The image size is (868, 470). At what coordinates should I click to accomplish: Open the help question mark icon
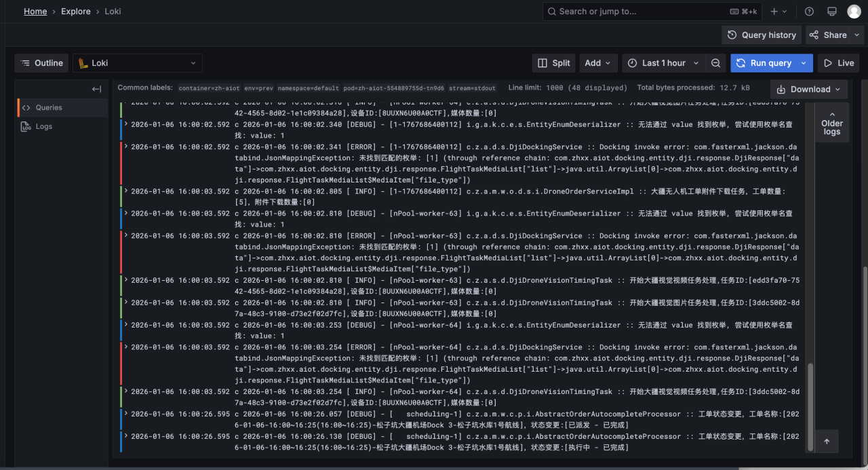click(x=809, y=12)
